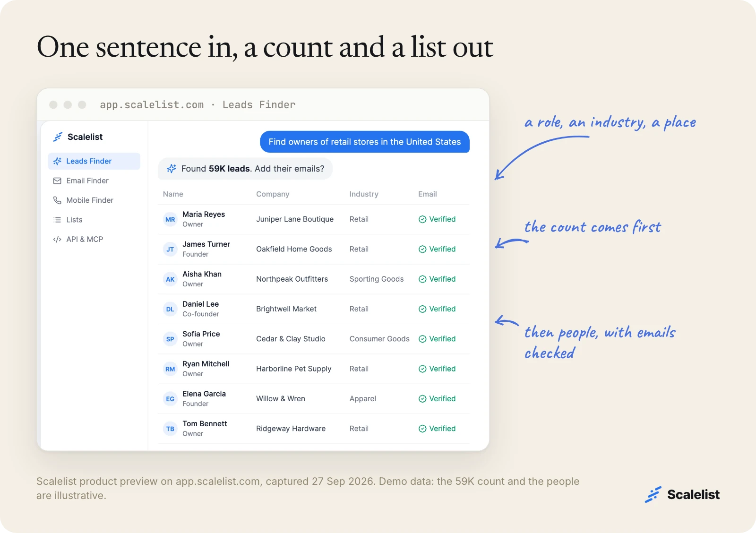Screen dimensions: 756x534
Task: Click the Leads Finder sparkle icon
Action: (58, 161)
